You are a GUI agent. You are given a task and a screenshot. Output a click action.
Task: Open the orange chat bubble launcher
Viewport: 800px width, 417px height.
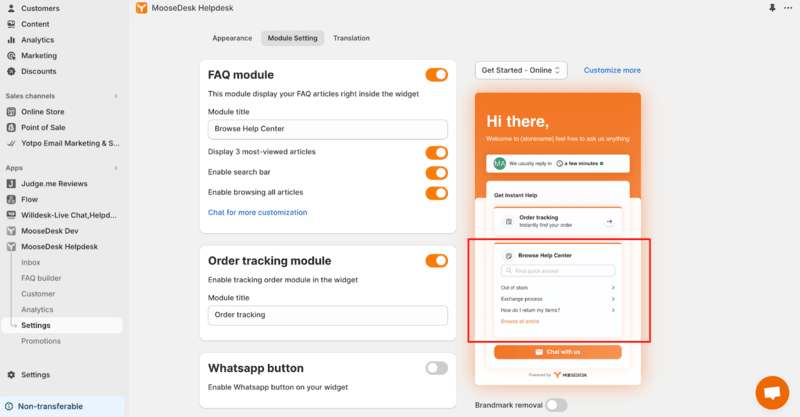click(772, 393)
